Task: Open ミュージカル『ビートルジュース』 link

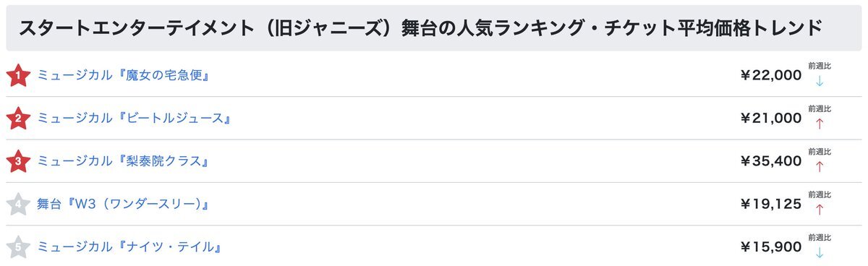Action: point(134,118)
